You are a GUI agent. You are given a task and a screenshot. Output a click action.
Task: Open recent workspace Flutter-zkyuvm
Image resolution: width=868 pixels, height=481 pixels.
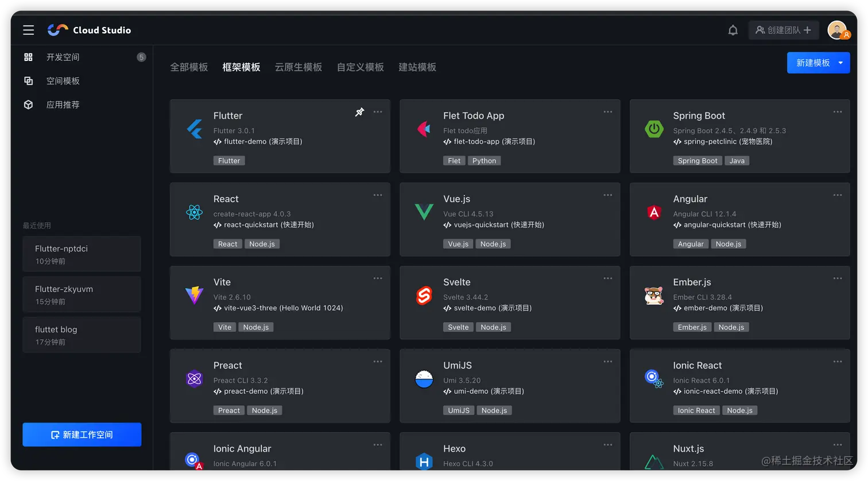[82, 294]
